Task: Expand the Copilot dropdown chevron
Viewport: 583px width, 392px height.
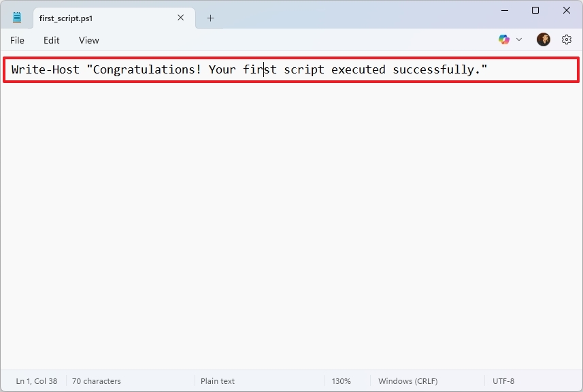Action: pyautogui.click(x=519, y=40)
